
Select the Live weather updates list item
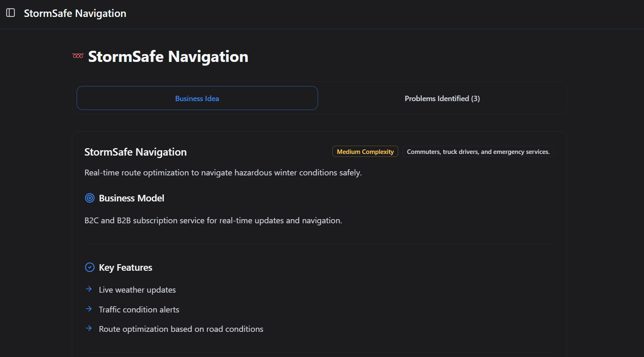coord(137,289)
